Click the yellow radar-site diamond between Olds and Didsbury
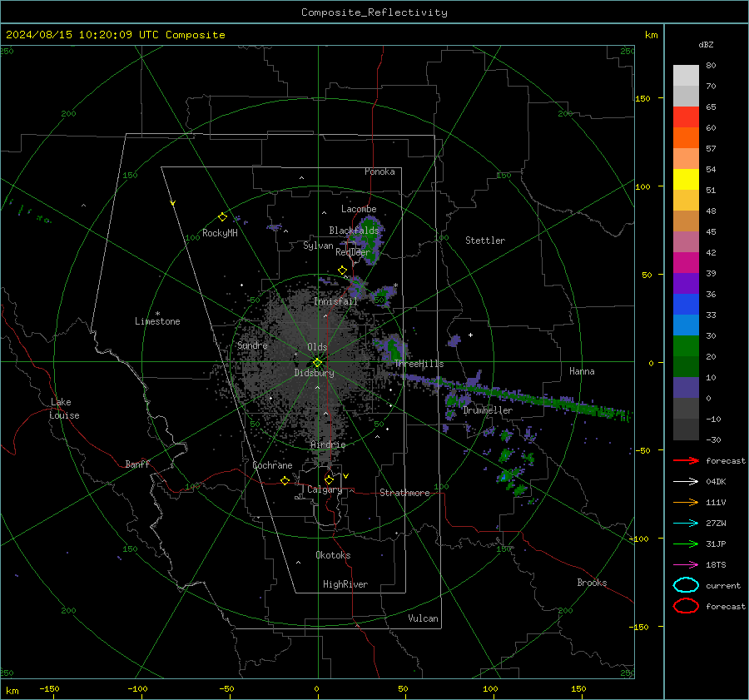The width and height of the screenshot is (749, 700). click(x=317, y=363)
